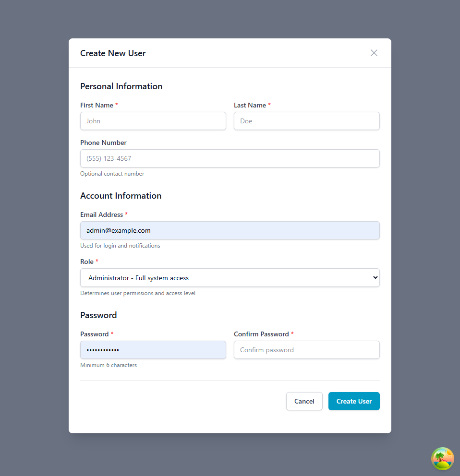Click the circular palm tree logo icon
460x476 pixels.
click(442, 459)
